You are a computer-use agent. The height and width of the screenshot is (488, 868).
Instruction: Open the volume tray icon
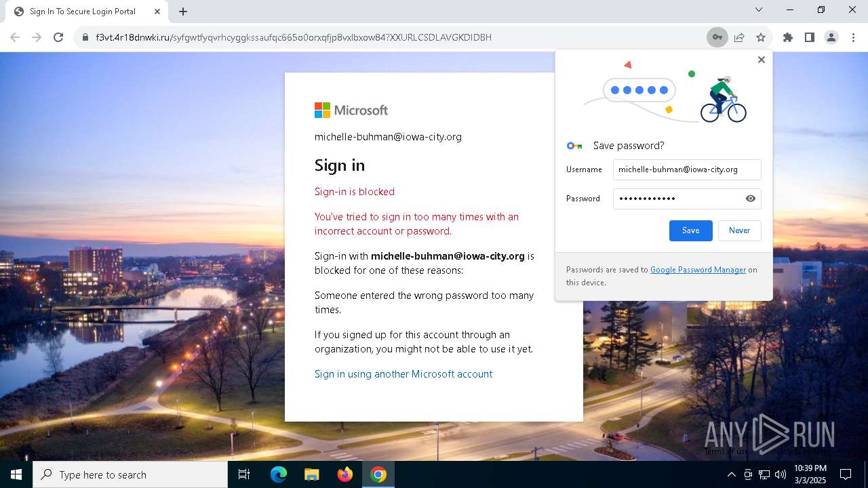781,474
